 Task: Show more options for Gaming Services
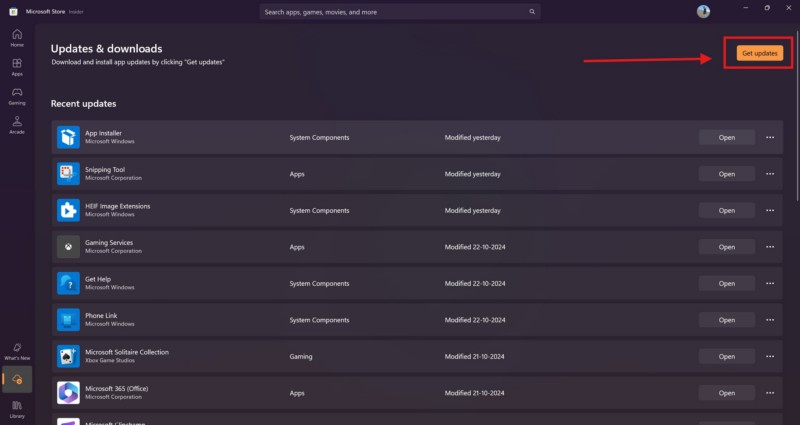point(770,247)
